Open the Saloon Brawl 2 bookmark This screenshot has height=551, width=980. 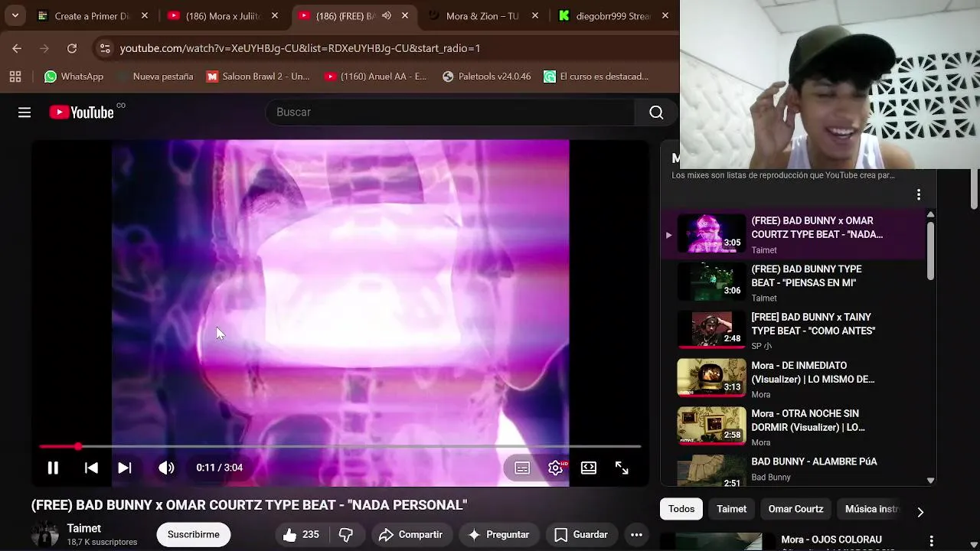coord(258,77)
